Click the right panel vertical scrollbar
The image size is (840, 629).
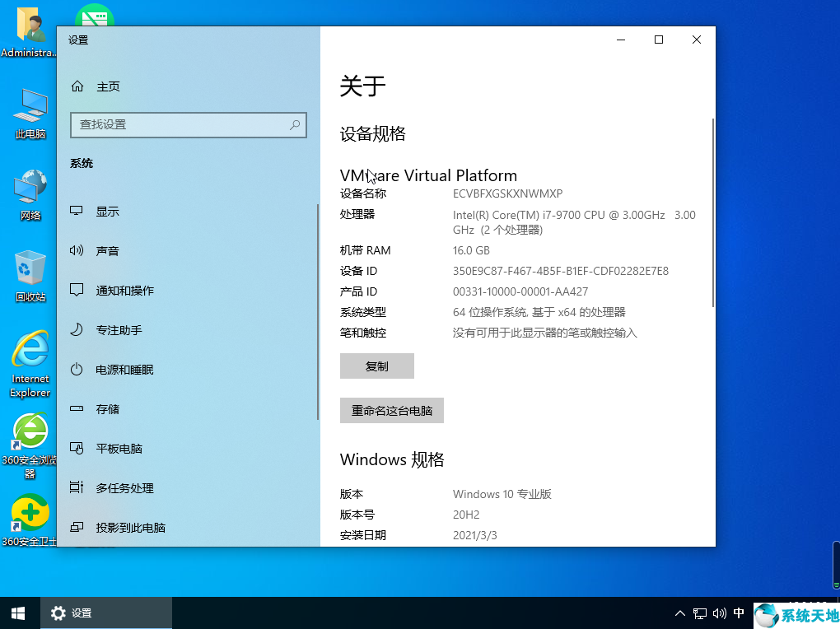tap(712, 212)
